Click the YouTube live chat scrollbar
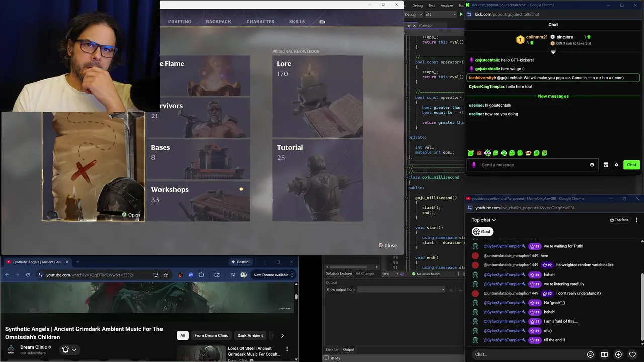This screenshot has height=362, width=644. [642, 308]
